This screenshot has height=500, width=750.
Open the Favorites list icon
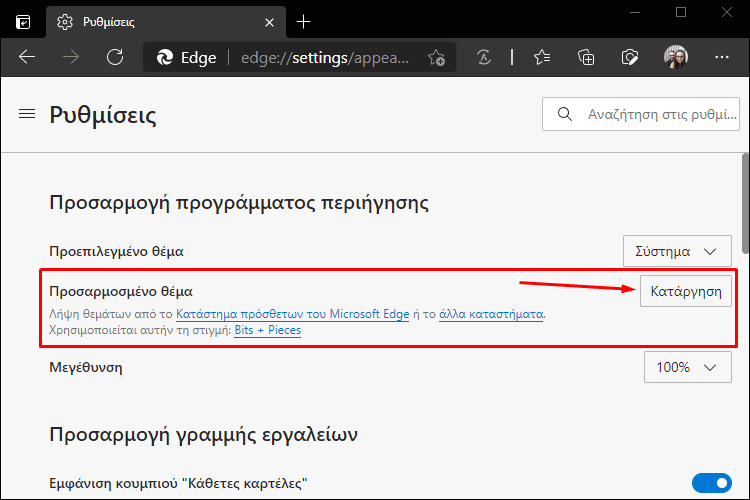542,57
